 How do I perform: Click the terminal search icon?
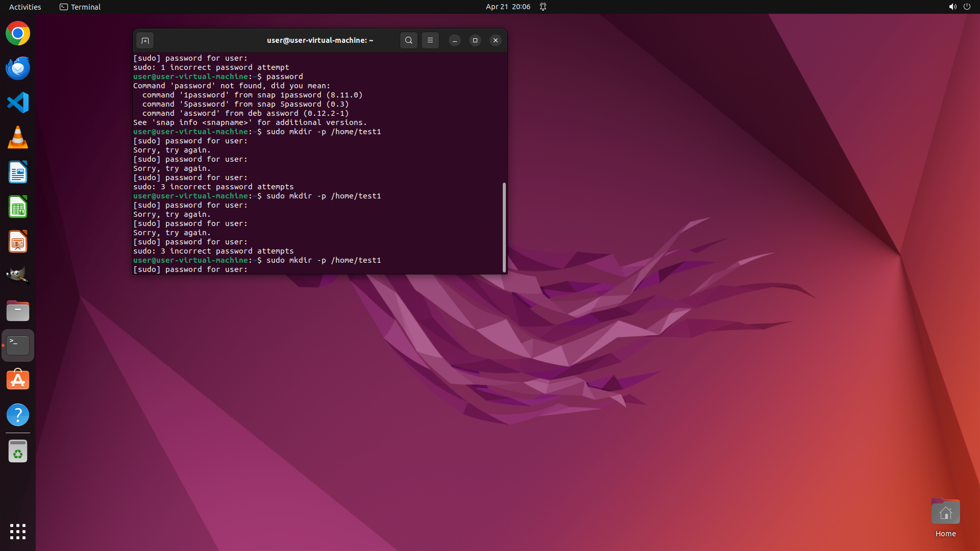(408, 40)
